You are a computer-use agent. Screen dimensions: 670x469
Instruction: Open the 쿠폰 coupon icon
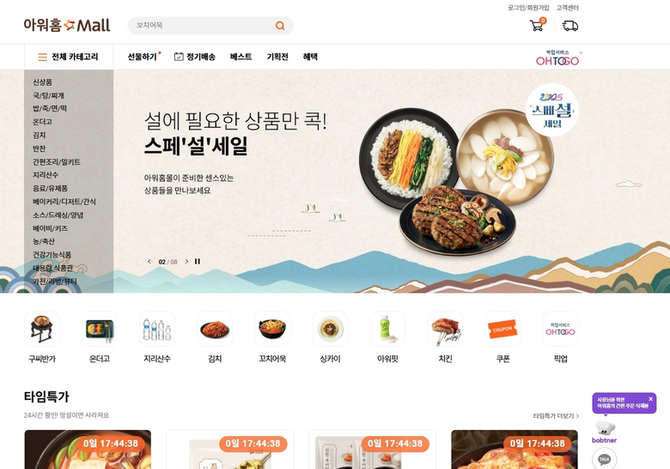pos(502,329)
